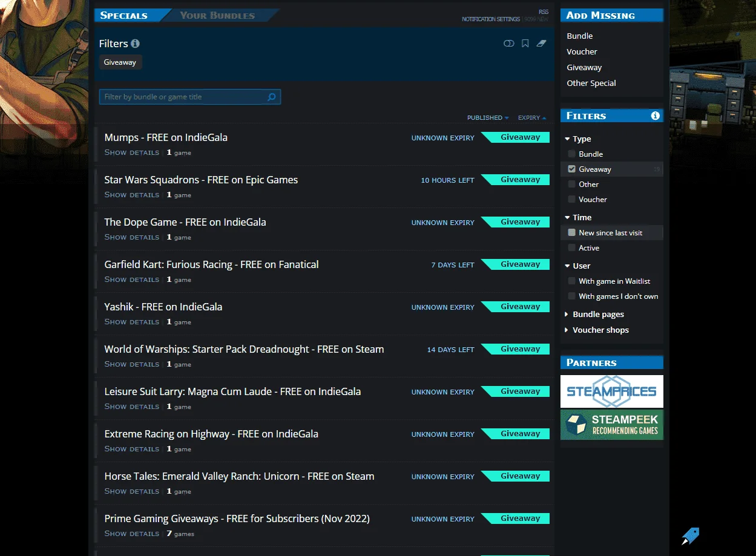
Task: Show details for The Dope Game
Action: [x=131, y=237]
